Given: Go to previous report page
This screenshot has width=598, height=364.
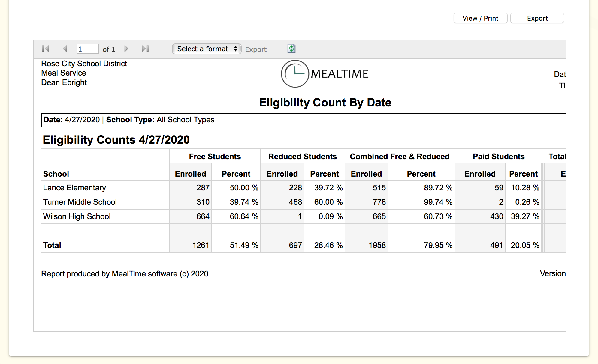Looking at the screenshot, I should pyautogui.click(x=65, y=49).
